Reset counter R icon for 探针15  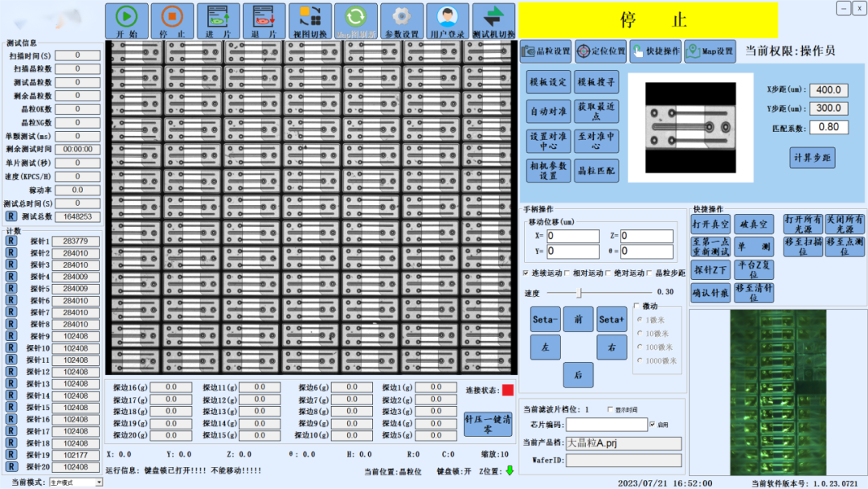coord(11,407)
